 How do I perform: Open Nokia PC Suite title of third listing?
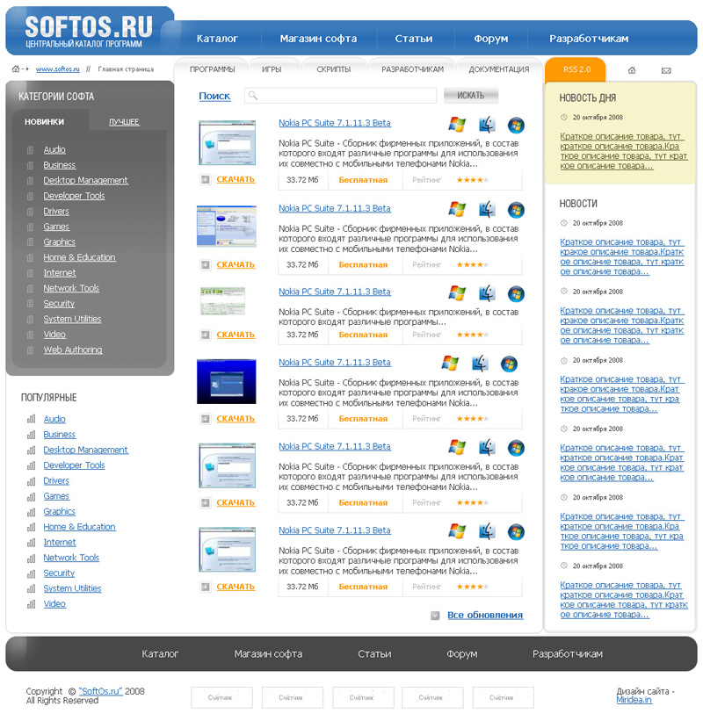pyautogui.click(x=335, y=292)
